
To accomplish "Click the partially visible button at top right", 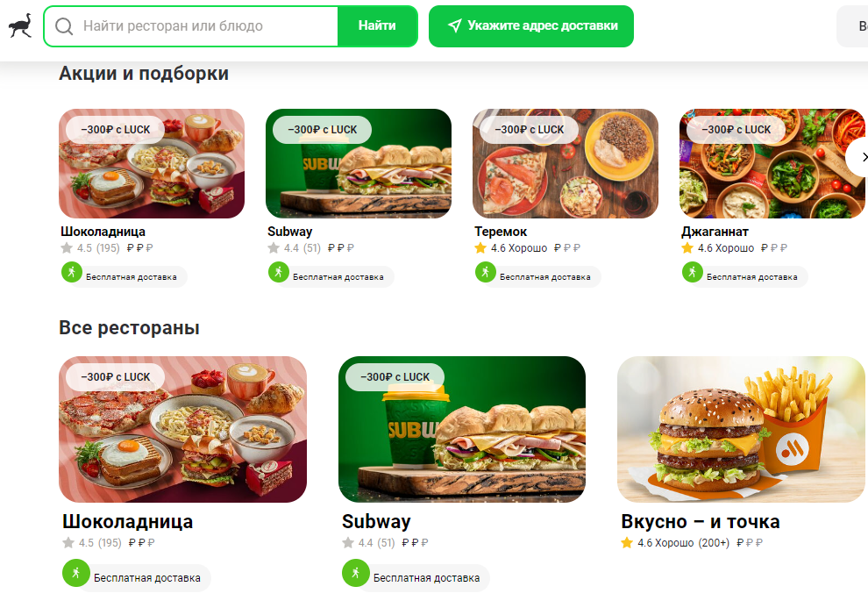I will 852,26.
